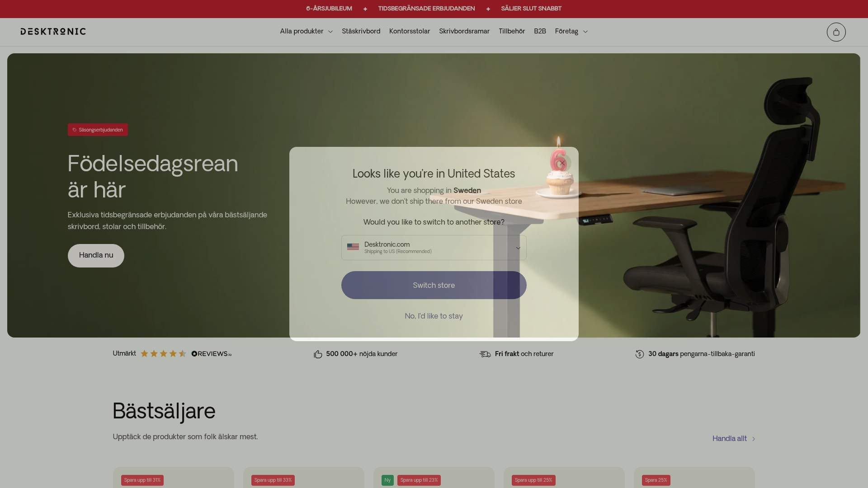Expand the Alla produkter menu
Image resolution: width=868 pixels, height=488 pixels.
(x=306, y=31)
